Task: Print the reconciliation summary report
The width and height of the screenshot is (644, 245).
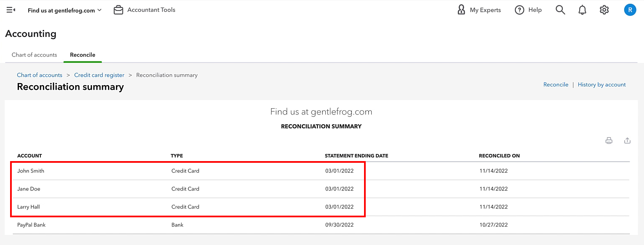Action: [609, 141]
